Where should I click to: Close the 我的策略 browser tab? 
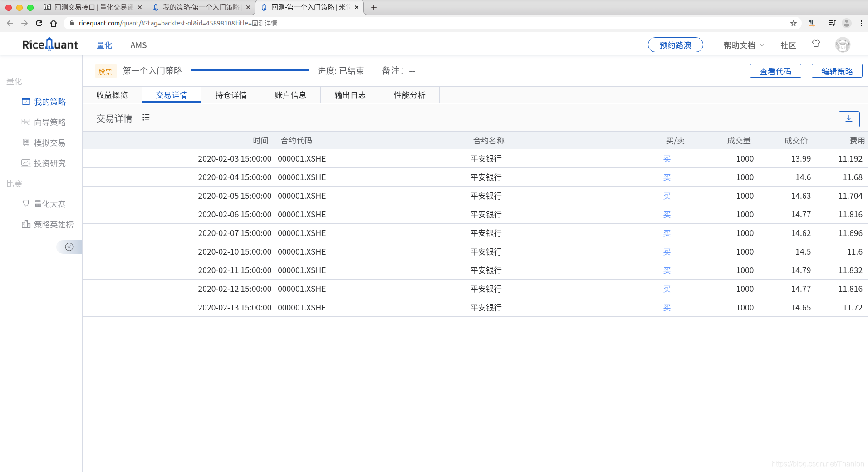(248, 7)
